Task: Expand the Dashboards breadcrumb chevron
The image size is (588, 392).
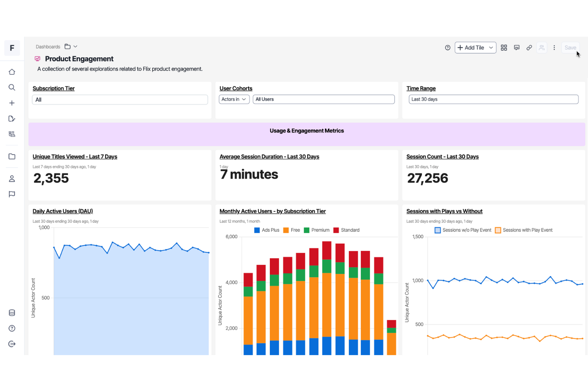Action: [x=75, y=46]
